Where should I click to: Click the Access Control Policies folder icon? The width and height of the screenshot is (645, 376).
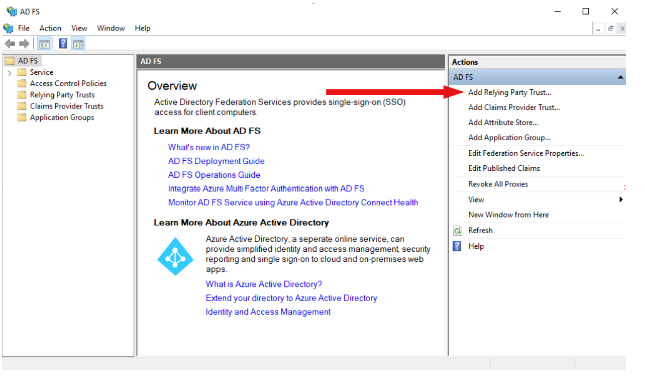point(22,84)
